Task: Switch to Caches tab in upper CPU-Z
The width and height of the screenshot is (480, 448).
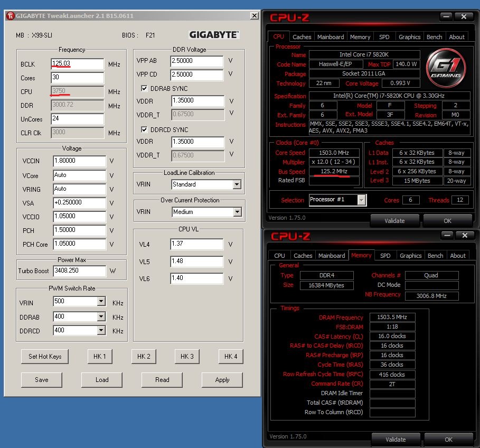Action: tap(302, 37)
